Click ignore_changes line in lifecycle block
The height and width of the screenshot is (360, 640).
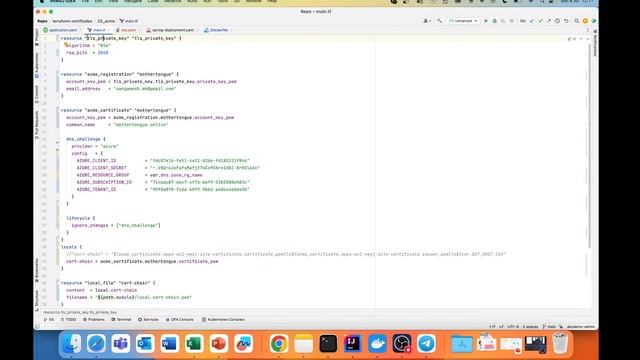click(116, 225)
